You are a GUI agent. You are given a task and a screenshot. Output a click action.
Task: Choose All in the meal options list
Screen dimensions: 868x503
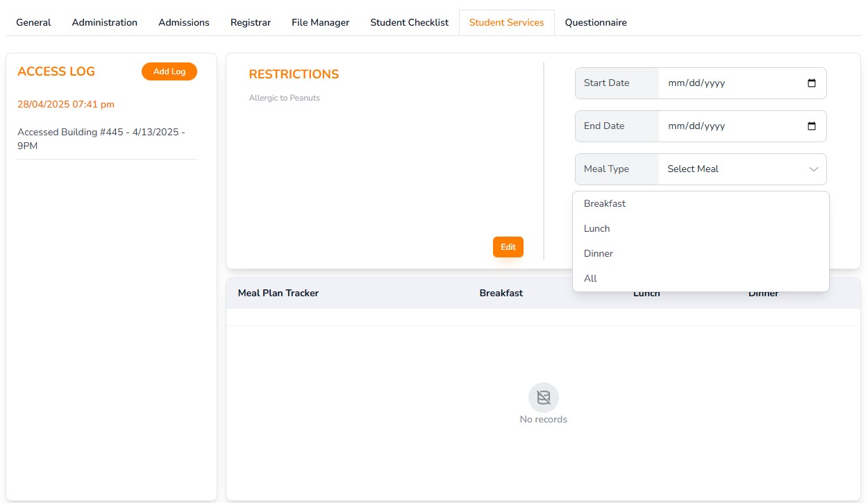tap(590, 278)
